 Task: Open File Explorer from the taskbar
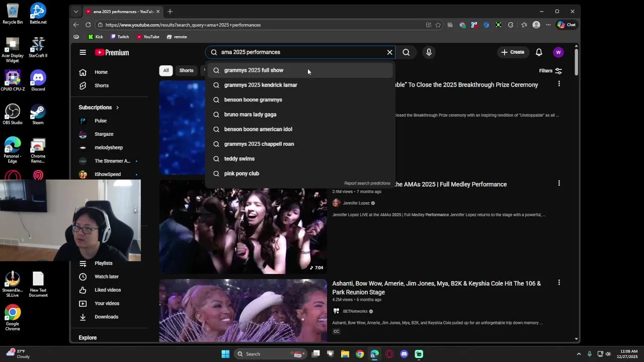click(x=345, y=354)
